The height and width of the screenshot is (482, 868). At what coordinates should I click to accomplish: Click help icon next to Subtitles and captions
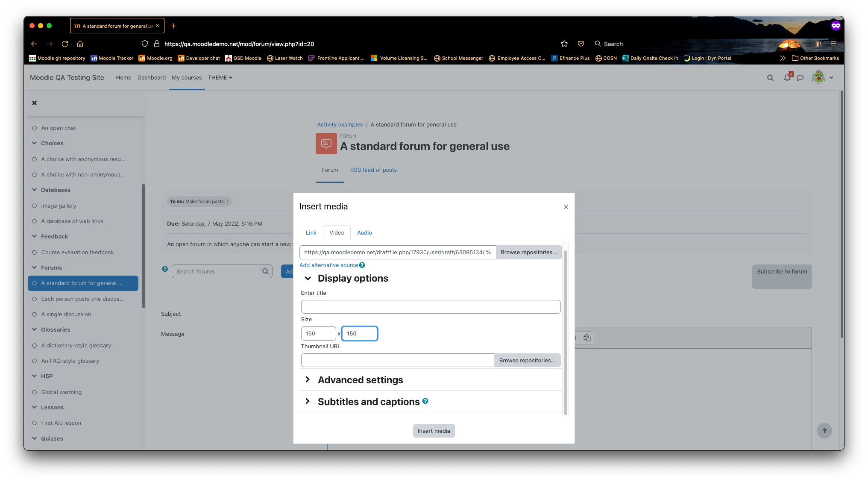(425, 401)
